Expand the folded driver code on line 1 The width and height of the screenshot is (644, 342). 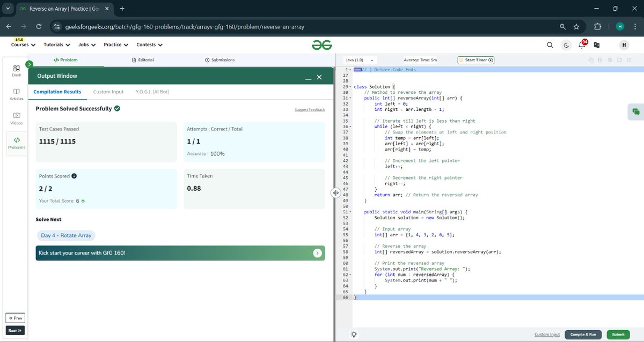pyautogui.click(x=350, y=70)
